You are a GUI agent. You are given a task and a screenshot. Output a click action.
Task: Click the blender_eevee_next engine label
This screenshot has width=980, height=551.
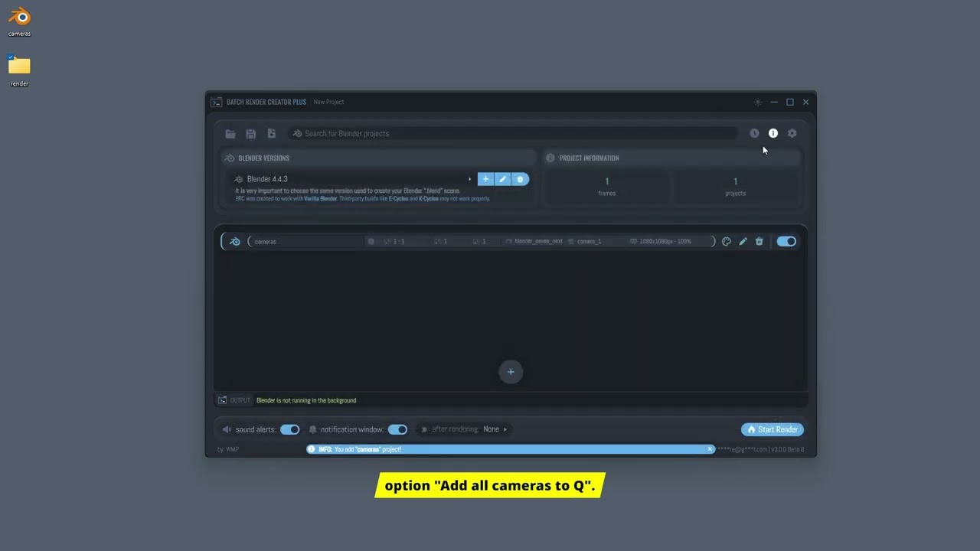(x=538, y=241)
